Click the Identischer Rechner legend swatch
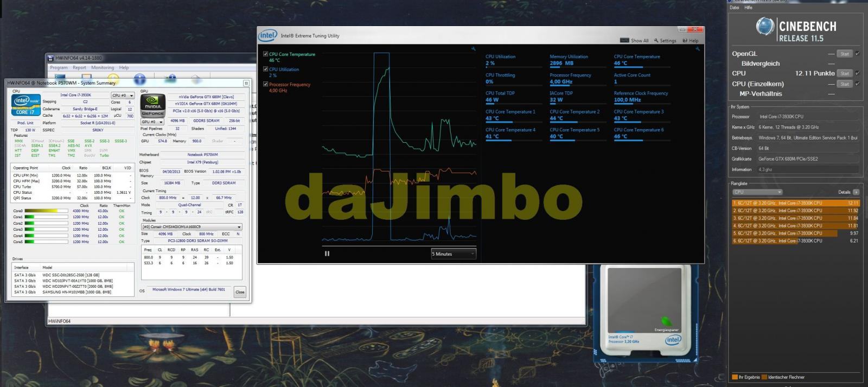868x387 pixels. pyautogui.click(x=764, y=377)
